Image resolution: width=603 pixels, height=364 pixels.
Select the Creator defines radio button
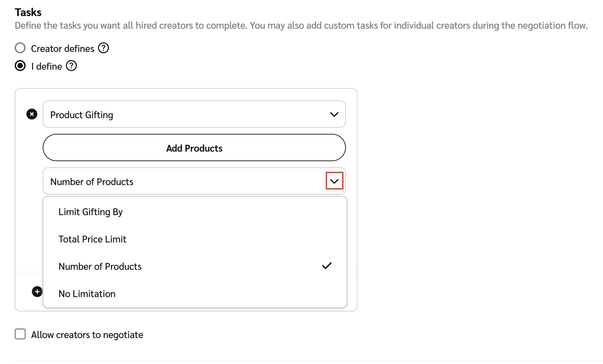pos(20,48)
